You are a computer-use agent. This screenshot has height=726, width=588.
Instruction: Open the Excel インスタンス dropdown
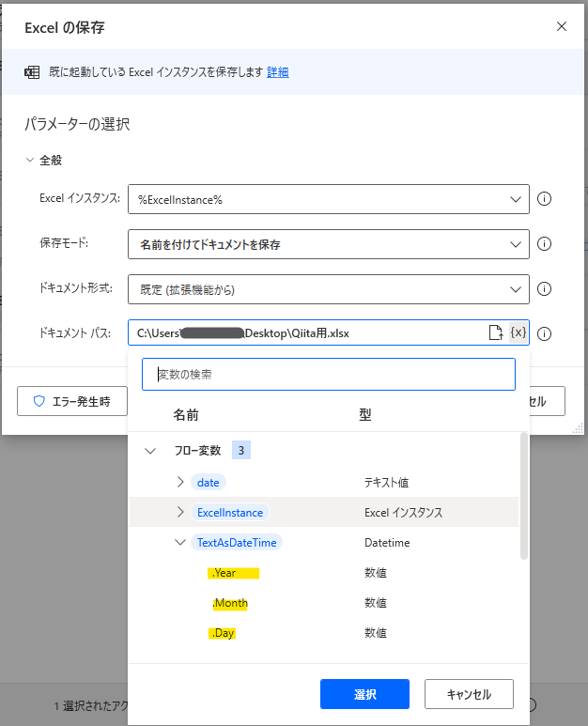pyautogui.click(x=328, y=199)
